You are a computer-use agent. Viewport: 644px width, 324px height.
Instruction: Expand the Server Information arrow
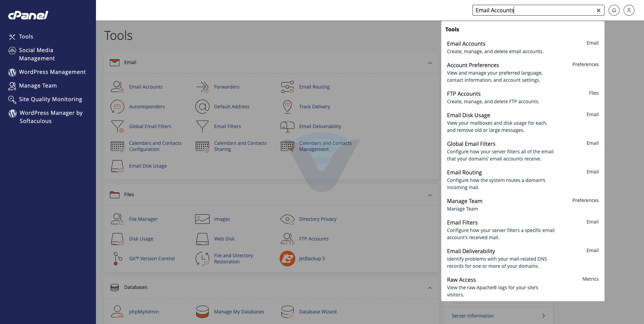[x=544, y=316]
